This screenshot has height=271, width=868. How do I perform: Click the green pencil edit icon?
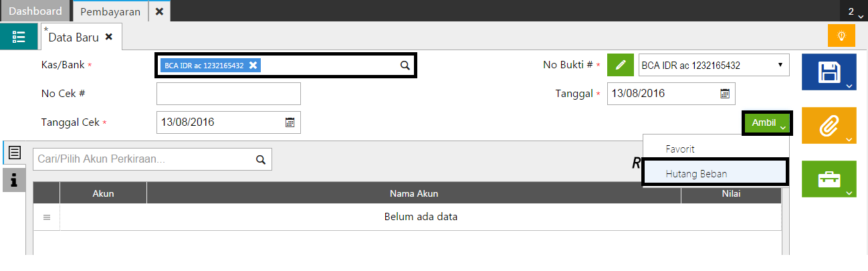621,66
